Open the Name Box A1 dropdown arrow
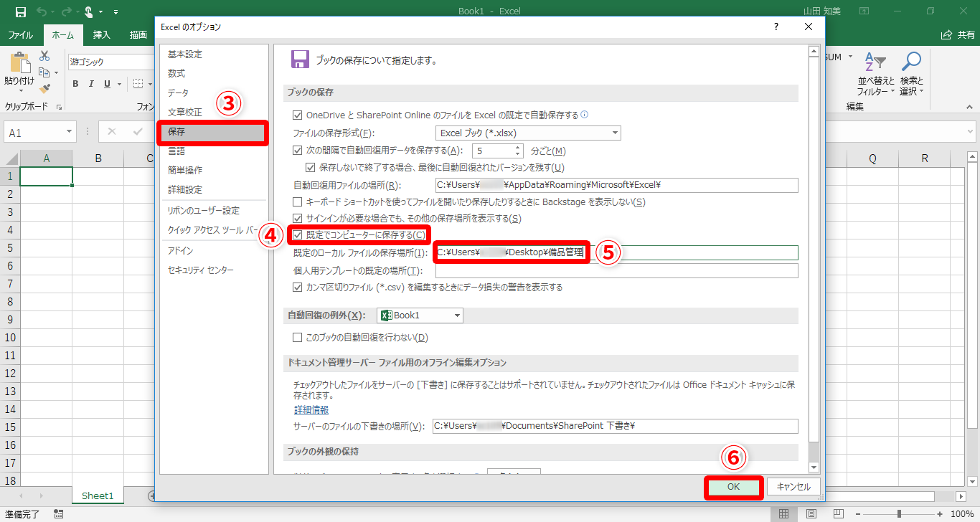980x522 pixels. (70, 133)
